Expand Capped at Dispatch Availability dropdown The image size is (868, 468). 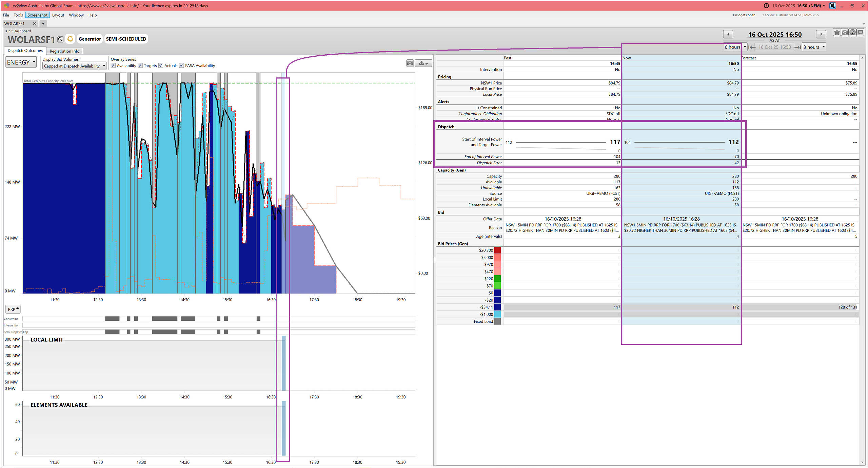point(74,66)
